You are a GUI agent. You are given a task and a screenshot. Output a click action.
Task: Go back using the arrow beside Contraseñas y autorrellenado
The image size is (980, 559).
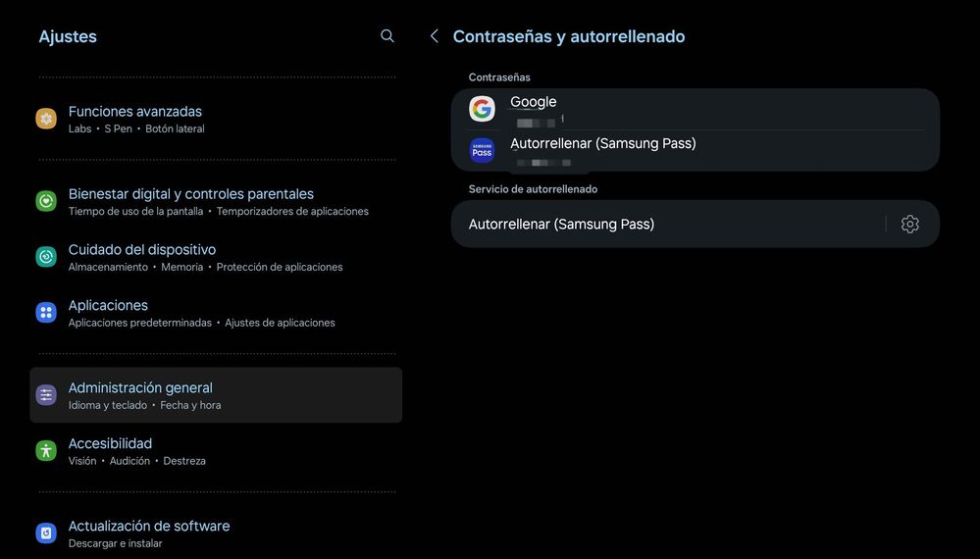point(435,36)
